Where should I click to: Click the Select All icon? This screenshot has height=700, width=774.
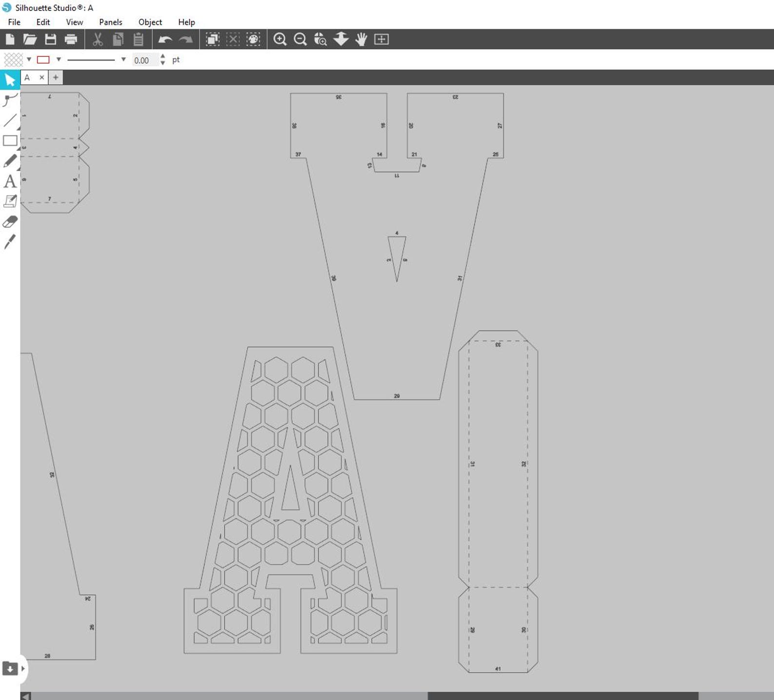(213, 39)
